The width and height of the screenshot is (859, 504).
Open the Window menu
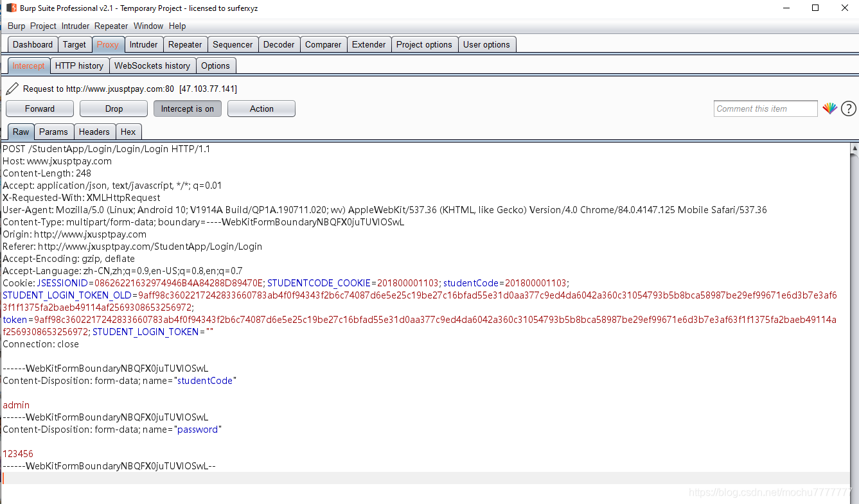(x=148, y=26)
